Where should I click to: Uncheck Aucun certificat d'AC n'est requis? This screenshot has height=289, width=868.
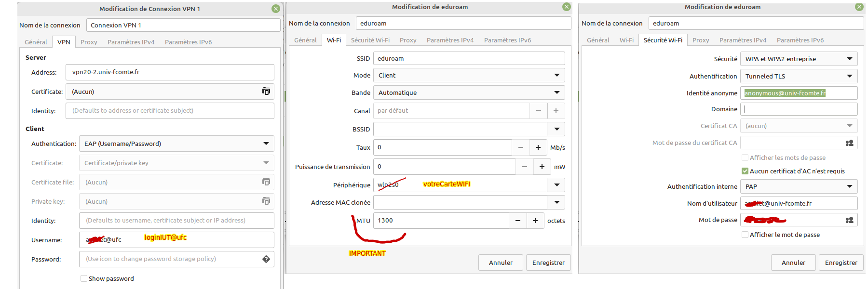(x=745, y=171)
